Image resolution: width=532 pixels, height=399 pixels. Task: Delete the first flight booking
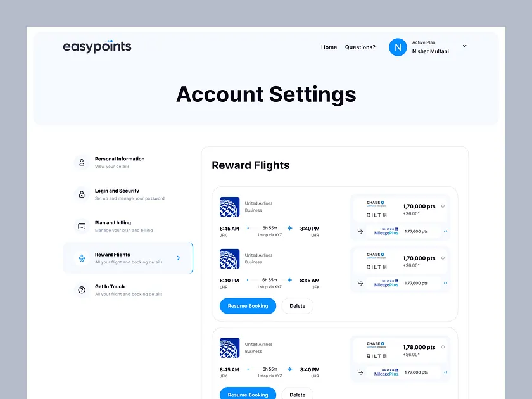coord(297,306)
